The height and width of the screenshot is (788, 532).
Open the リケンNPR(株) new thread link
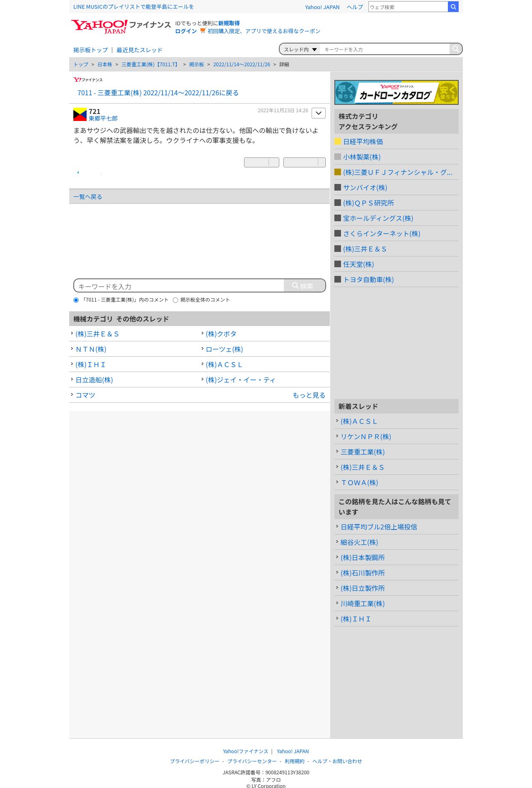[366, 437]
